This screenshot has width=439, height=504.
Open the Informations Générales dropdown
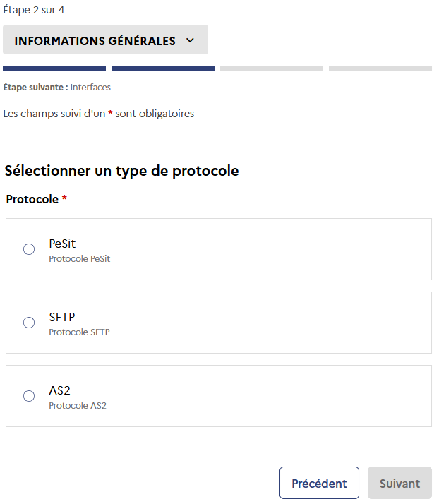(105, 40)
